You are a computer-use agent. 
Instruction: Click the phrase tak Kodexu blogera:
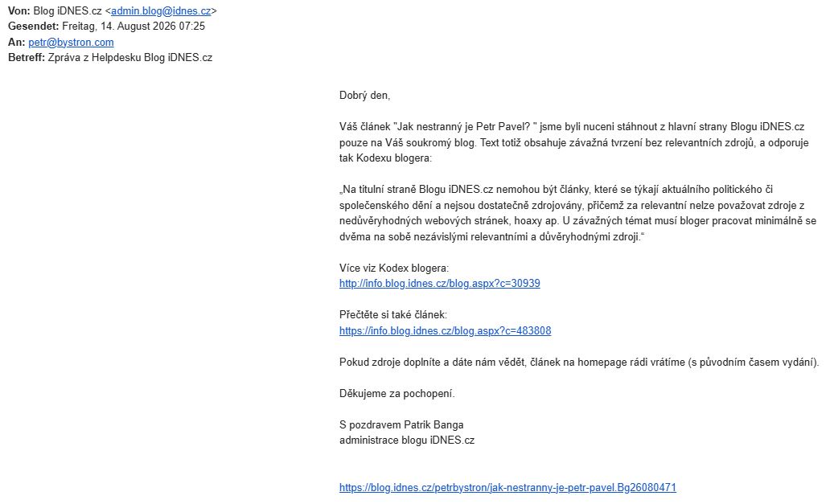385,158
